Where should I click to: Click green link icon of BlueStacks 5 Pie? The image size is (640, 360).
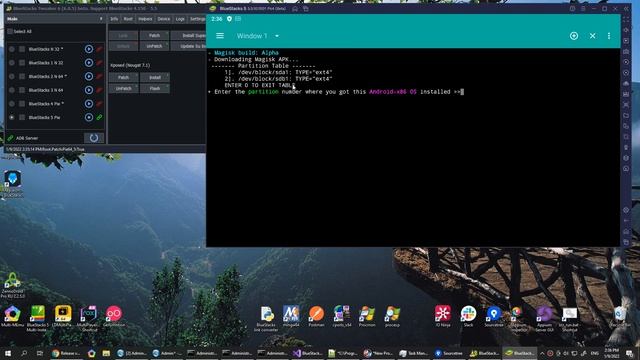click(x=99, y=118)
